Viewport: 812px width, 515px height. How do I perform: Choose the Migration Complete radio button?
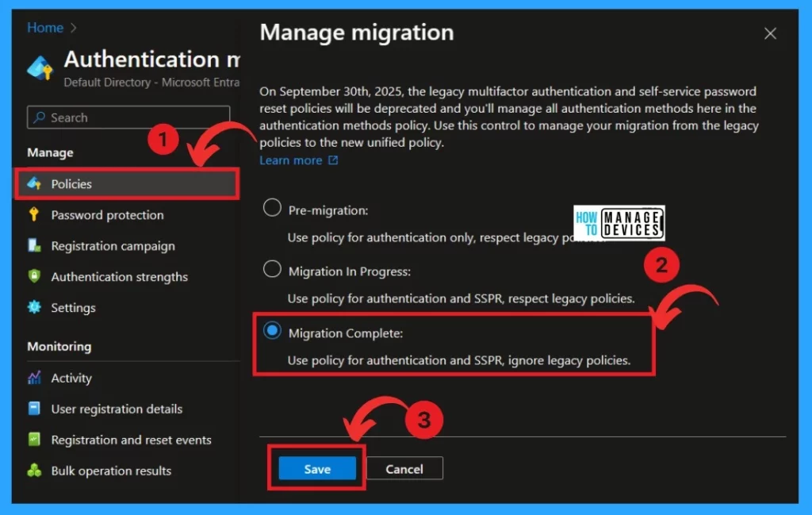tap(272, 332)
